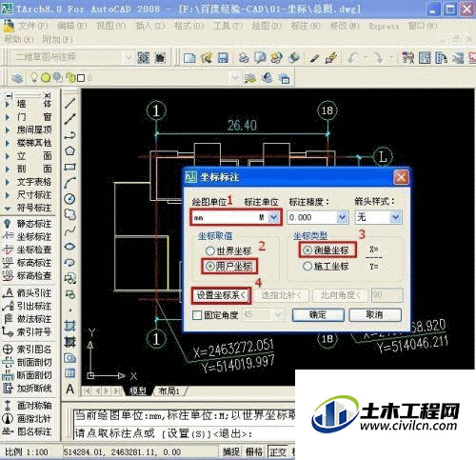
Task: Open the 编辑(E) menu
Action: click(x=71, y=26)
